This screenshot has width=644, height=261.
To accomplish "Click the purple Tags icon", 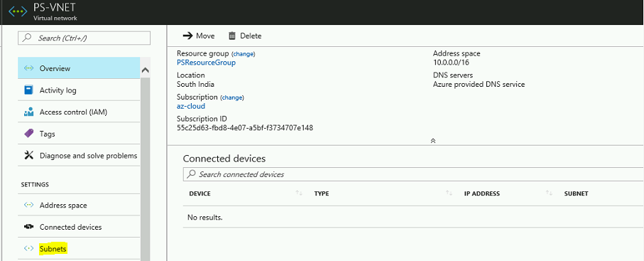I will click(x=28, y=134).
